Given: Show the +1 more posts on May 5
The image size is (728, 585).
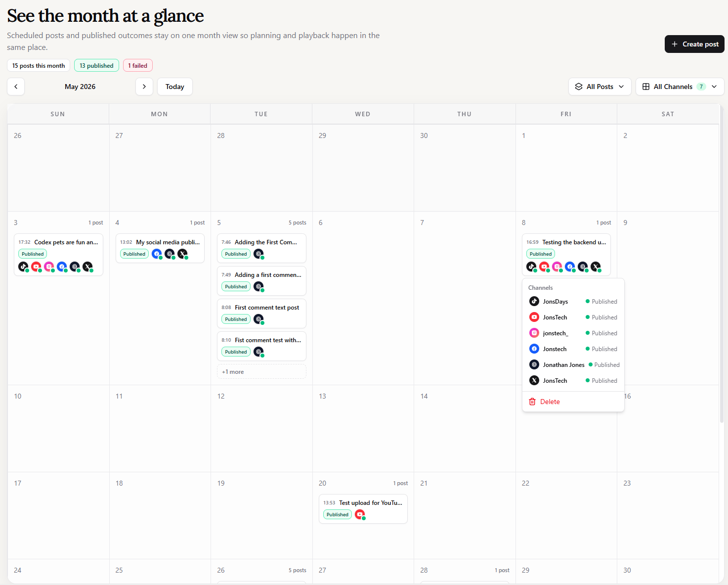Looking at the screenshot, I should [261, 371].
